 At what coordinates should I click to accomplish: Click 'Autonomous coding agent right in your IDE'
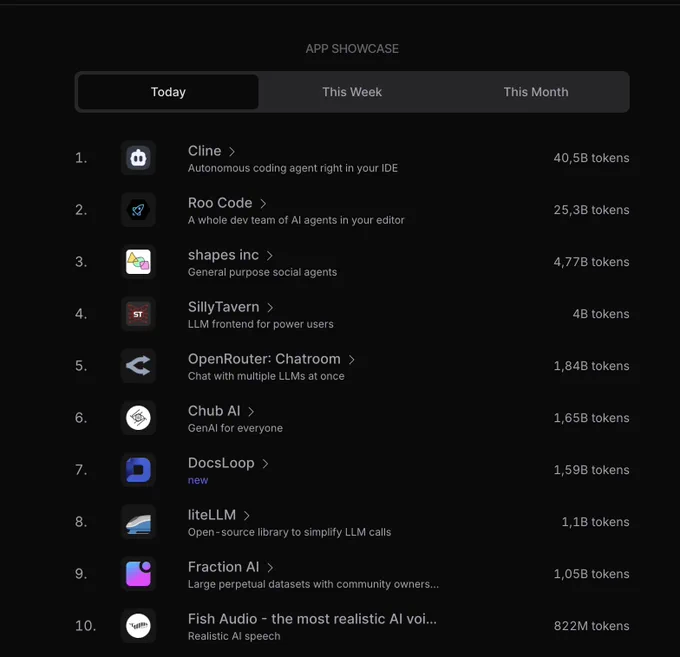click(x=293, y=168)
